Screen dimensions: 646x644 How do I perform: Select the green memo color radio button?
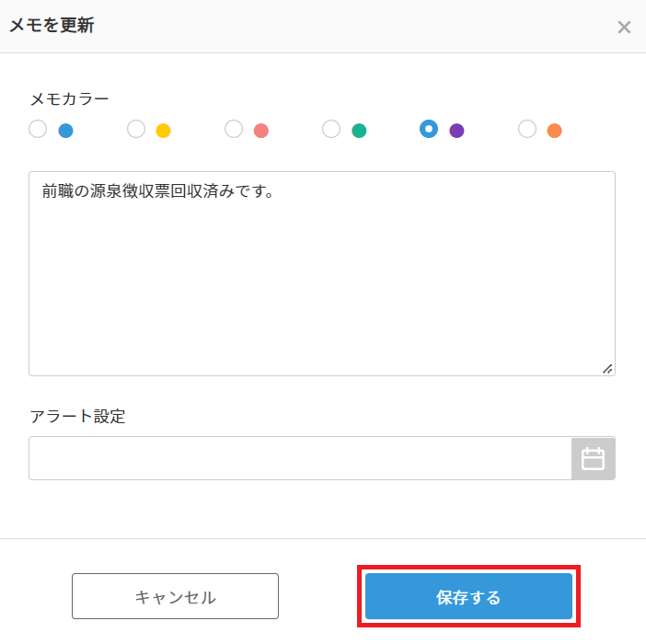pyautogui.click(x=331, y=129)
